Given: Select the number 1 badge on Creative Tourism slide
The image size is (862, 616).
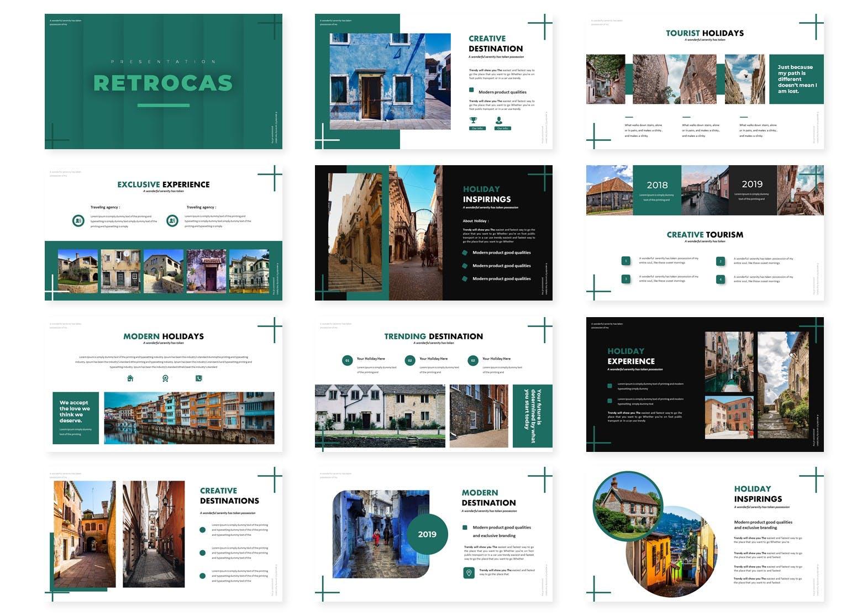Looking at the screenshot, I should [x=626, y=261].
